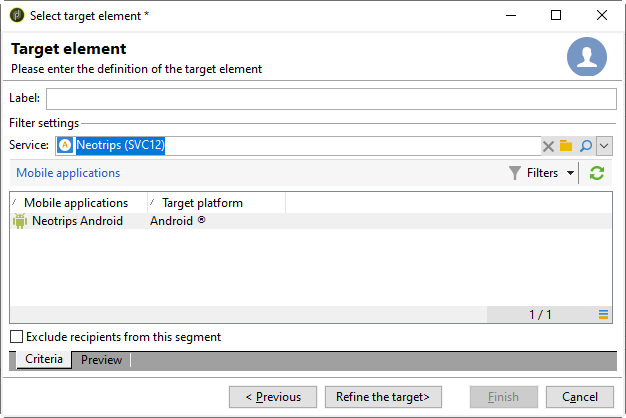Open the folder browse icon for Service
The width and height of the screenshot is (626, 418).
(566, 146)
